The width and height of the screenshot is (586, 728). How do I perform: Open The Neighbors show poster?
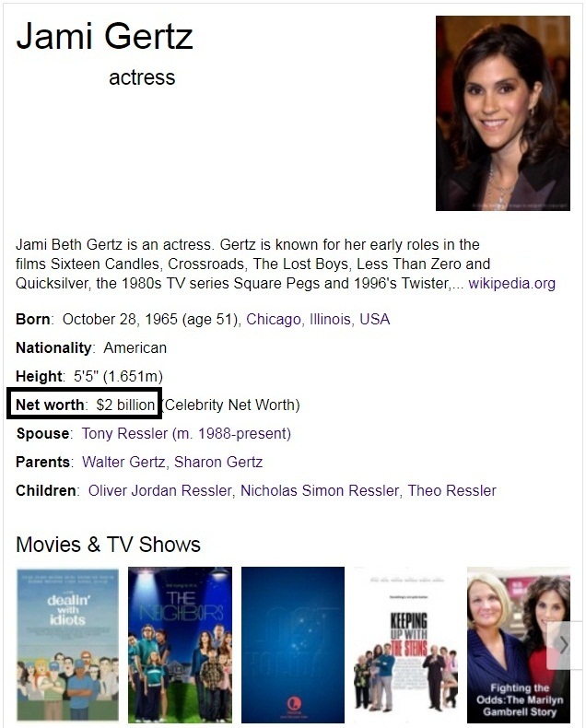(181, 645)
